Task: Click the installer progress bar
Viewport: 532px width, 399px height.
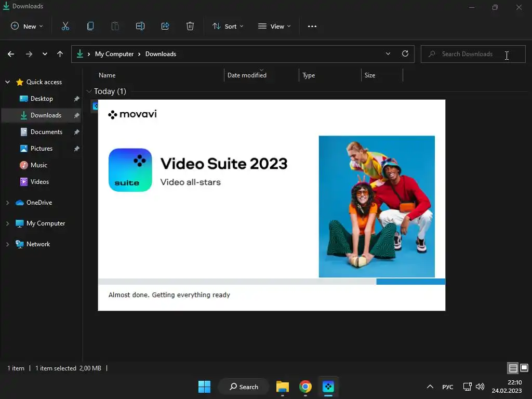Action: pos(272,281)
